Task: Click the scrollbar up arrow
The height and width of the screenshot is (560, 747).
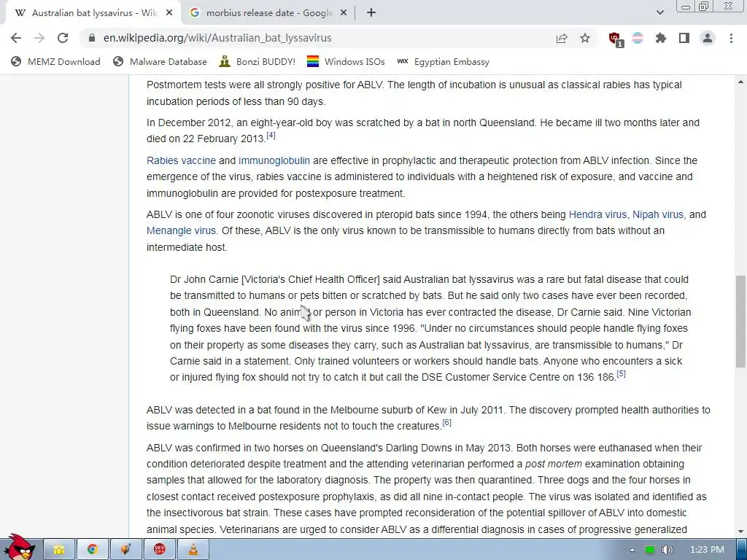Action: tap(741, 82)
